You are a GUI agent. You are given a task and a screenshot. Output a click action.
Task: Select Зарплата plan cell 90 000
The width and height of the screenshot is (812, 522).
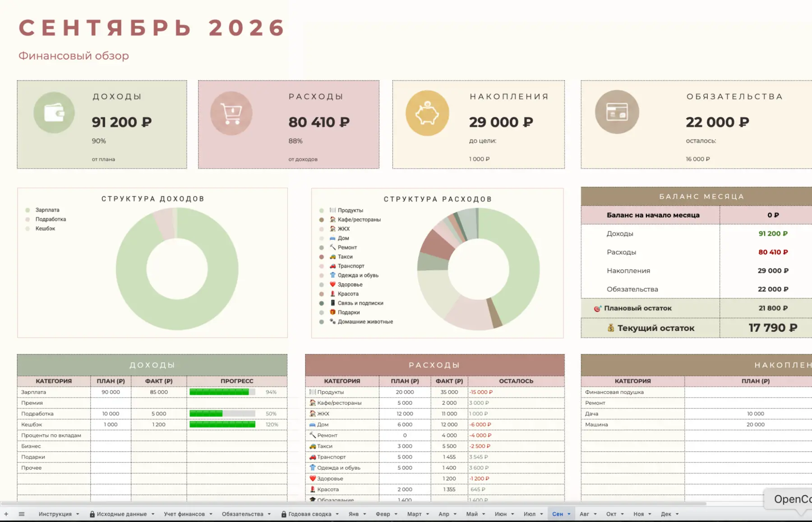tap(111, 392)
